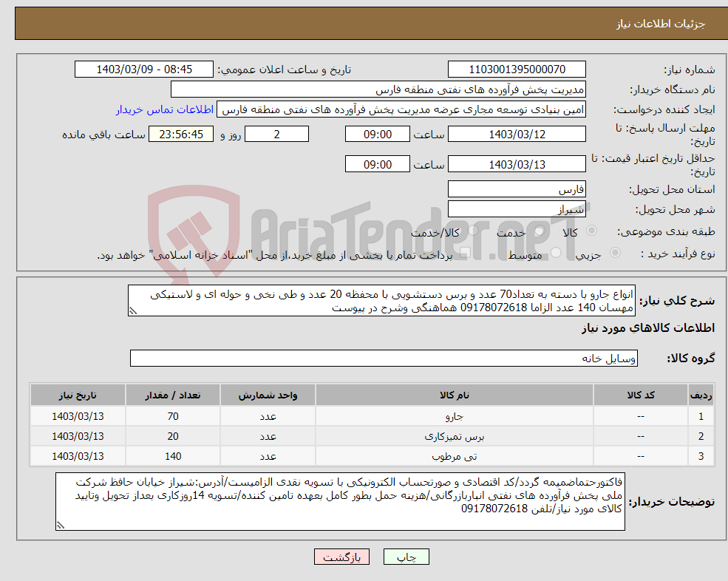The height and width of the screenshot is (581, 728).
Task: Click the quantity cell showing 20
Action: pos(173,436)
